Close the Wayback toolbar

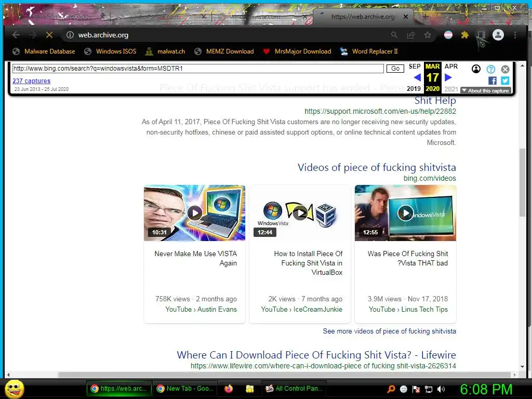click(x=505, y=69)
